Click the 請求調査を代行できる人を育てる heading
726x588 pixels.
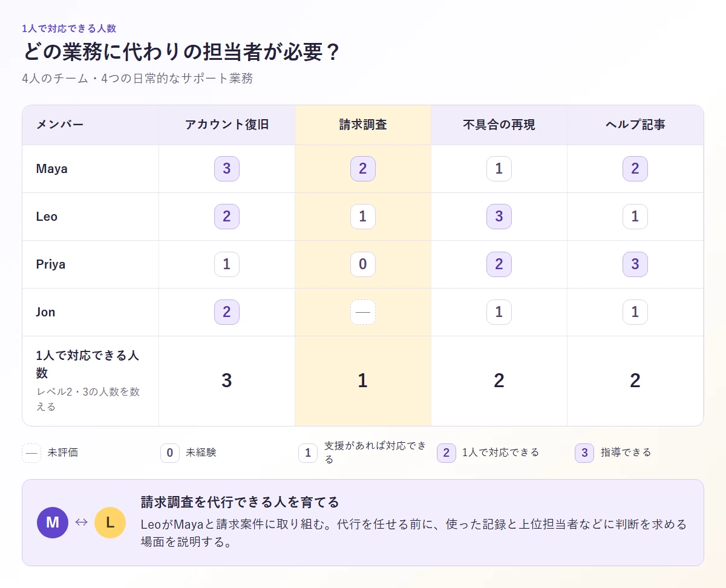click(x=240, y=502)
